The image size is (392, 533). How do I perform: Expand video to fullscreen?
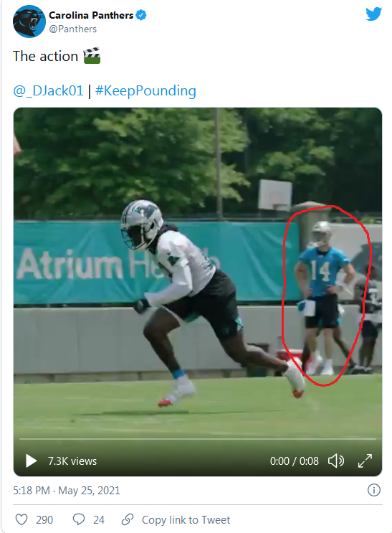365,461
